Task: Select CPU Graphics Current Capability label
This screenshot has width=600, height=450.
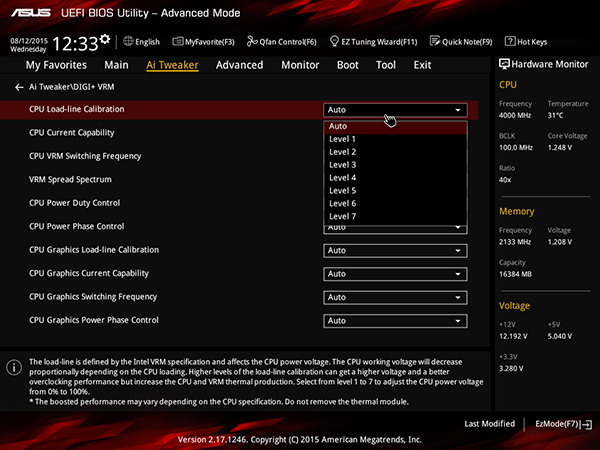Action: point(89,273)
